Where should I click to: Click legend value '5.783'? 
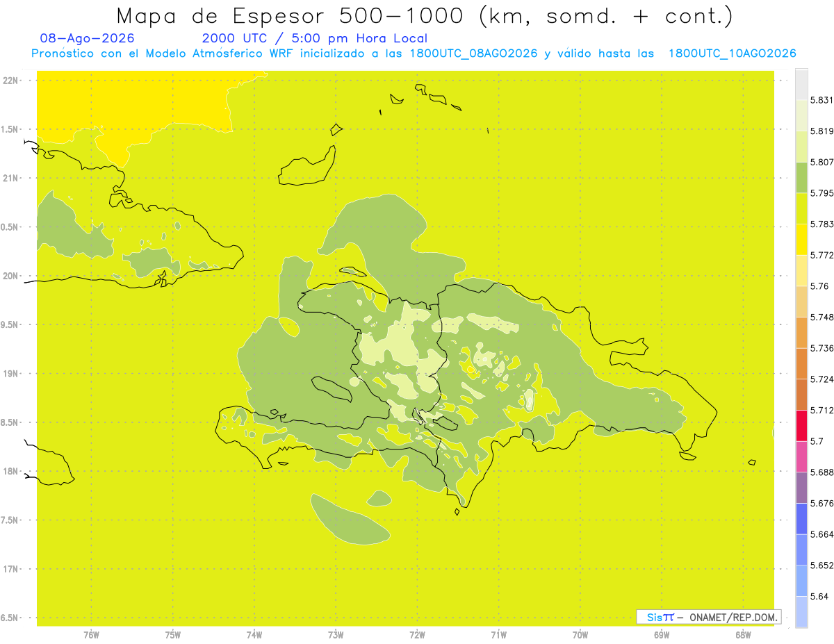coord(821,224)
